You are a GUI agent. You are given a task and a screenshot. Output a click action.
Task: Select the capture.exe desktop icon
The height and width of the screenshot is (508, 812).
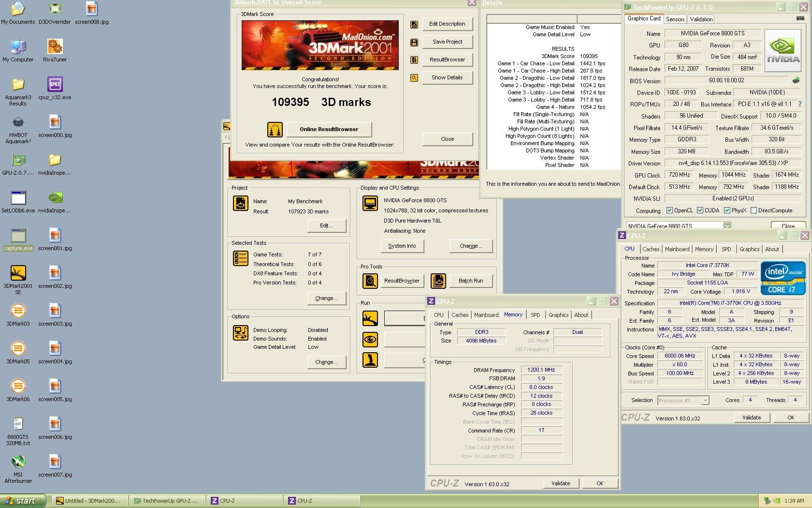click(18, 236)
